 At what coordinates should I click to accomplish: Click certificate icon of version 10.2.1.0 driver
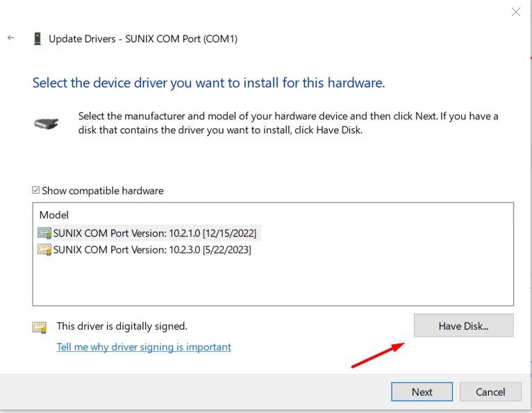tap(44, 233)
